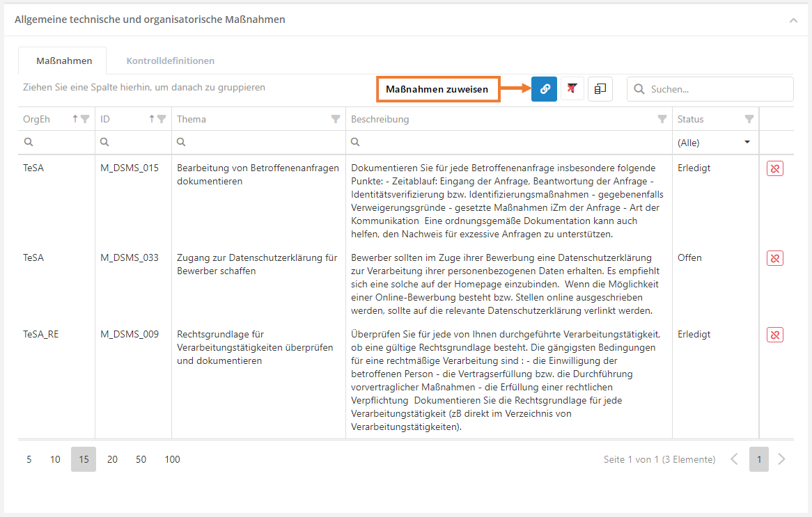This screenshot has height=517, width=812.
Task: Unlink measure M_DSMS_033 via red icon
Action: pyautogui.click(x=774, y=259)
